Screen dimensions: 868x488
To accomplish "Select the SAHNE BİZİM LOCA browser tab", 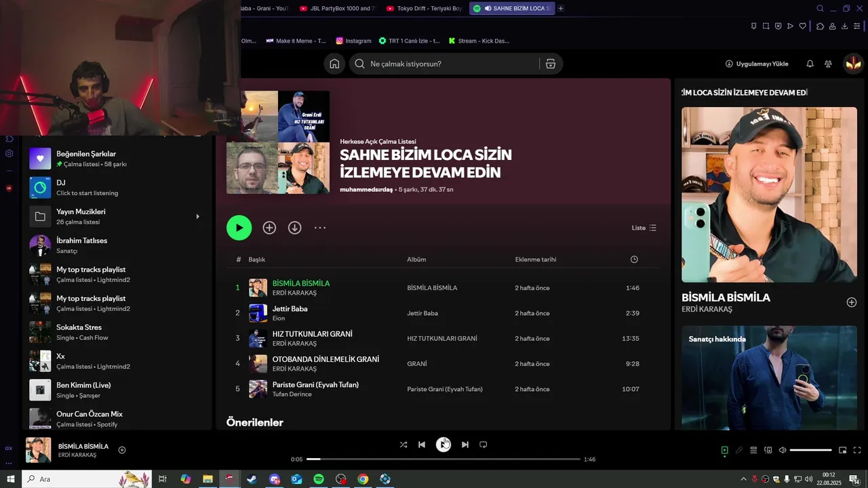I will coord(512,8).
